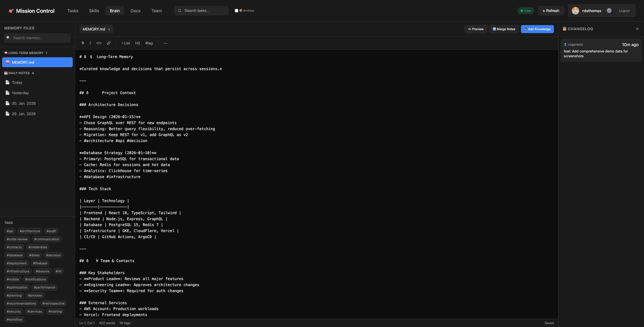The width and height of the screenshot is (644, 327).
Task: Go to the Team tab
Action: click(x=156, y=11)
